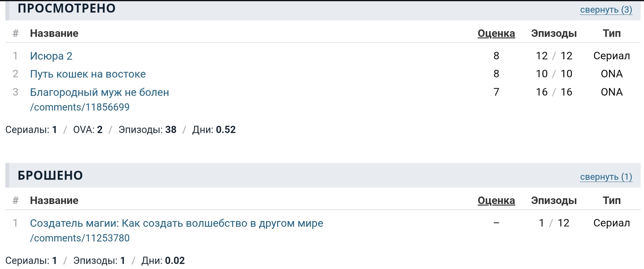The image size is (644, 269).
Task: Follow the /comments/11856699 link
Action: [80, 107]
